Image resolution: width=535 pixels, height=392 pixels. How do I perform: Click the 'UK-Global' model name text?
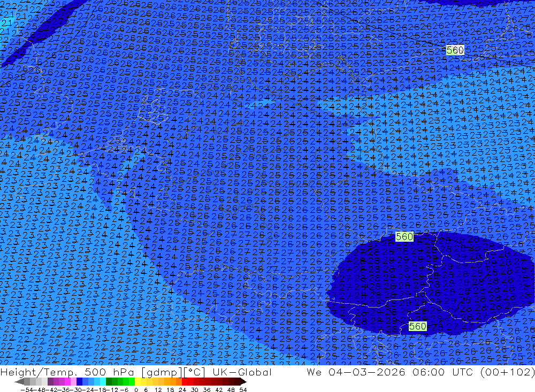tap(242, 372)
